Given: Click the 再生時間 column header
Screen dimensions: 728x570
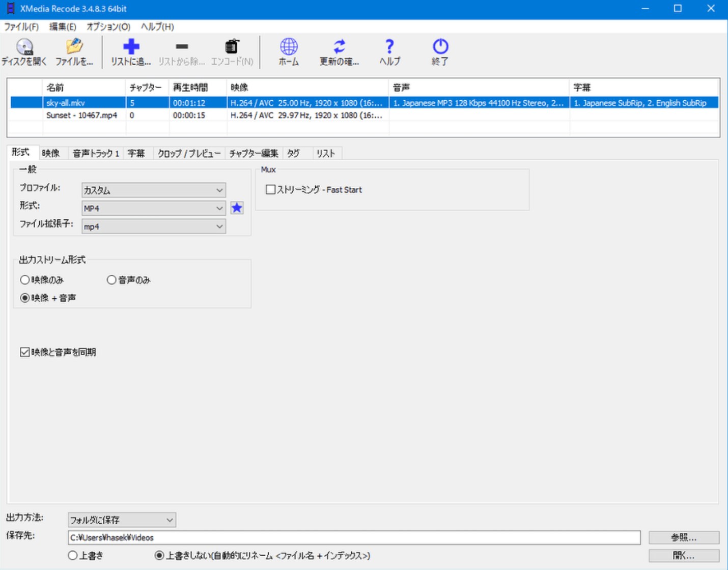Looking at the screenshot, I should click(x=198, y=88).
